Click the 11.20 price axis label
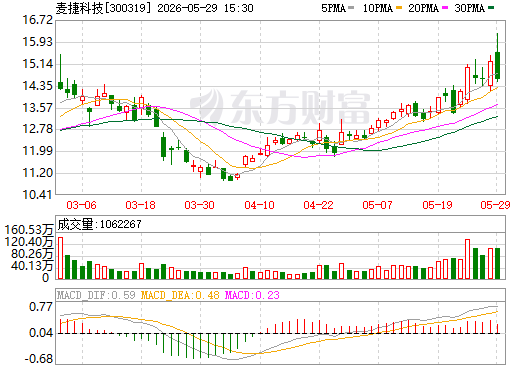 [x=38, y=173]
